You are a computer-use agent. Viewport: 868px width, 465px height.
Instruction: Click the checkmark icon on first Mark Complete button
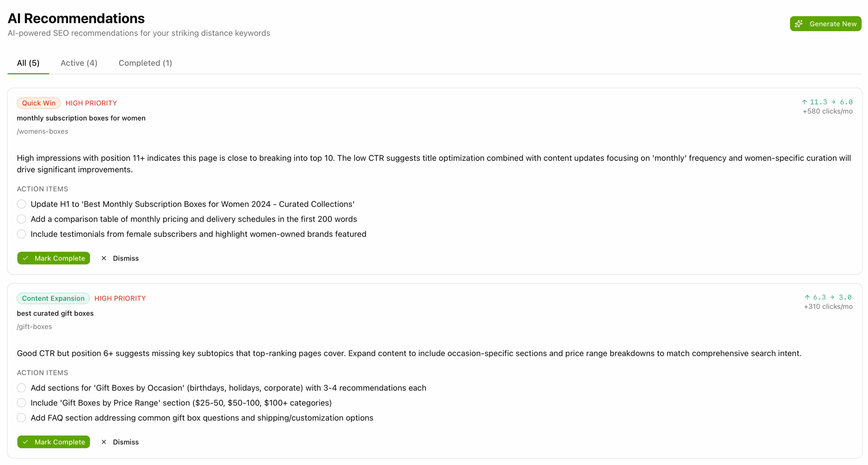click(x=26, y=258)
